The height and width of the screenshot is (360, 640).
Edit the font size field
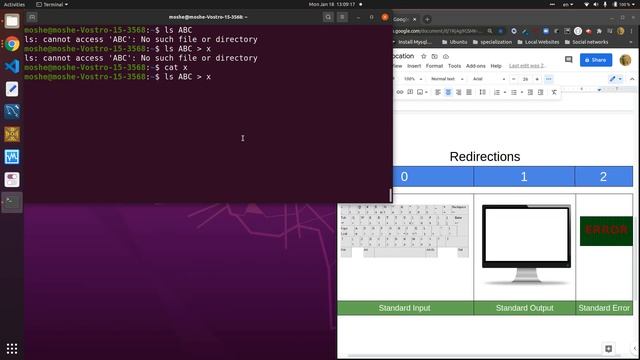(x=526, y=79)
